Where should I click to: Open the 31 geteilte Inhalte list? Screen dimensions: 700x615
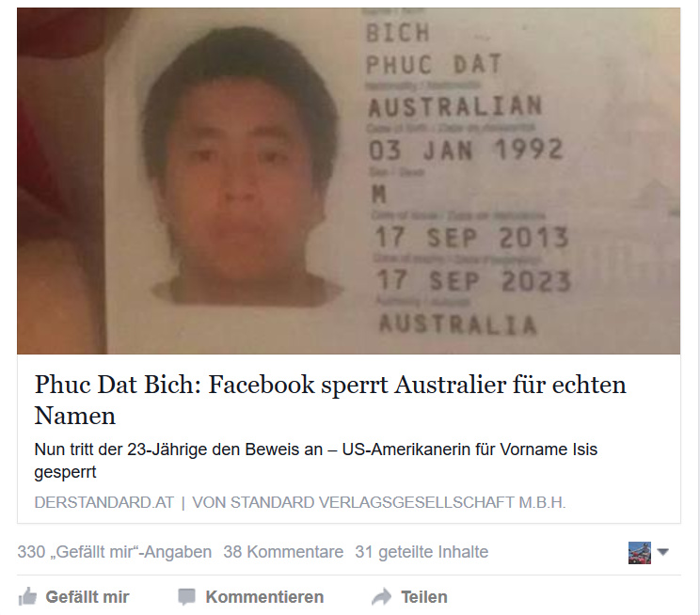(x=422, y=552)
